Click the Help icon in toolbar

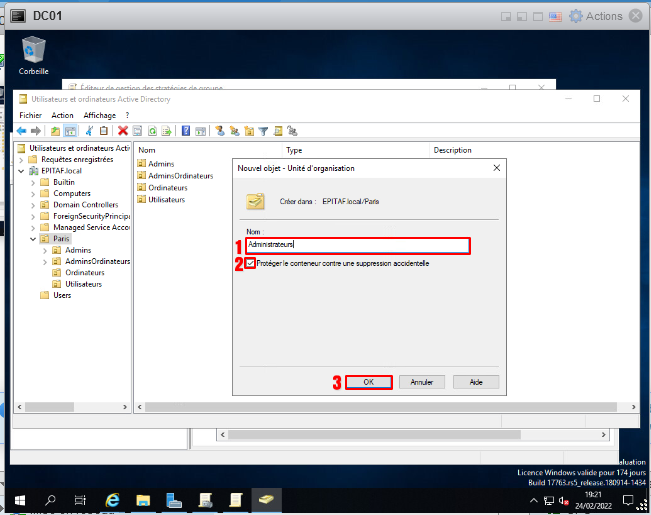coord(186,131)
